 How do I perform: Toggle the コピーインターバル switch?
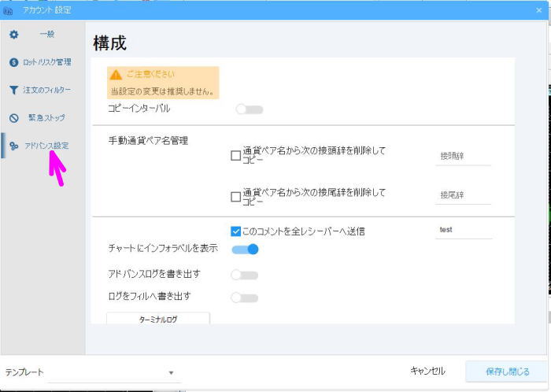pyautogui.click(x=250, y=109)
